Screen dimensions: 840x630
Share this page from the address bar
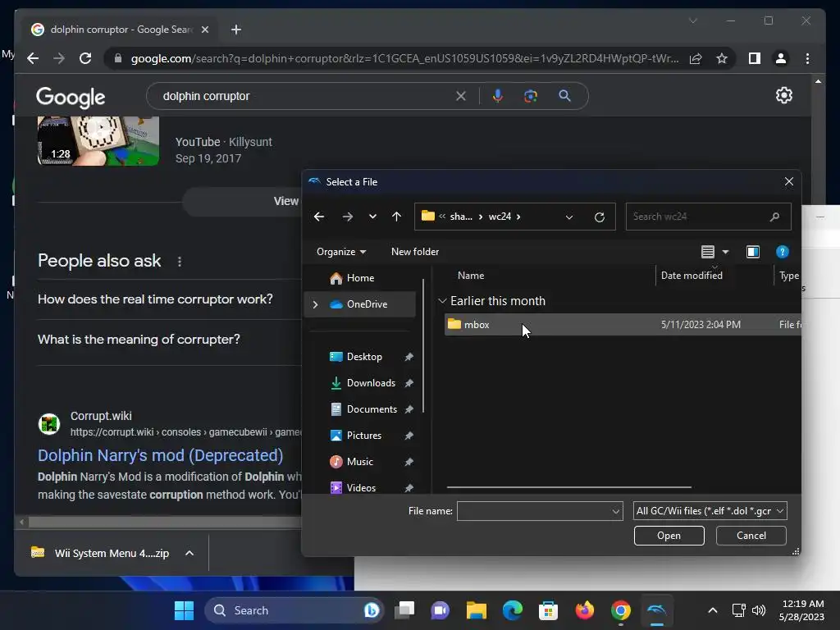click(x=696, y=58)
